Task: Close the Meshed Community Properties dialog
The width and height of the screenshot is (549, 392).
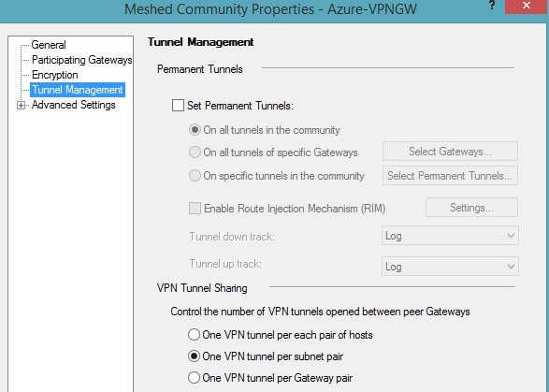Action: click(526, 7)
